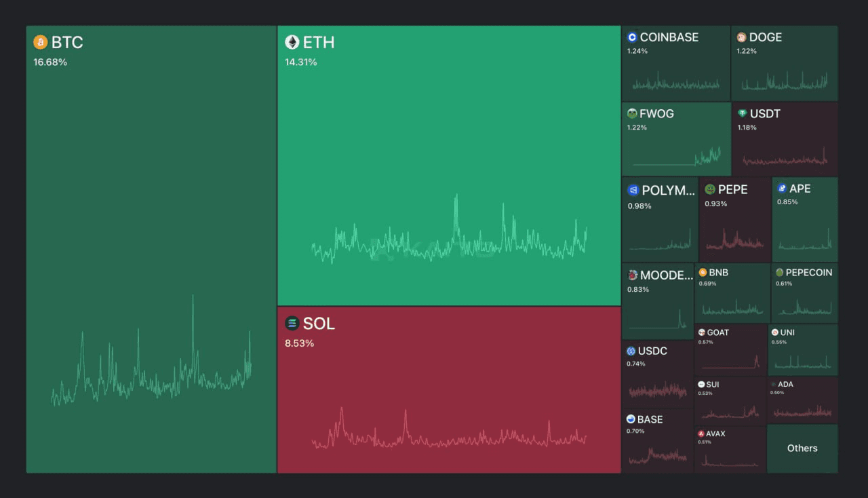The width and height of the screenshot is (868, 498).
Task: Click the BTC sparkline chart
Action: (151, 351)
